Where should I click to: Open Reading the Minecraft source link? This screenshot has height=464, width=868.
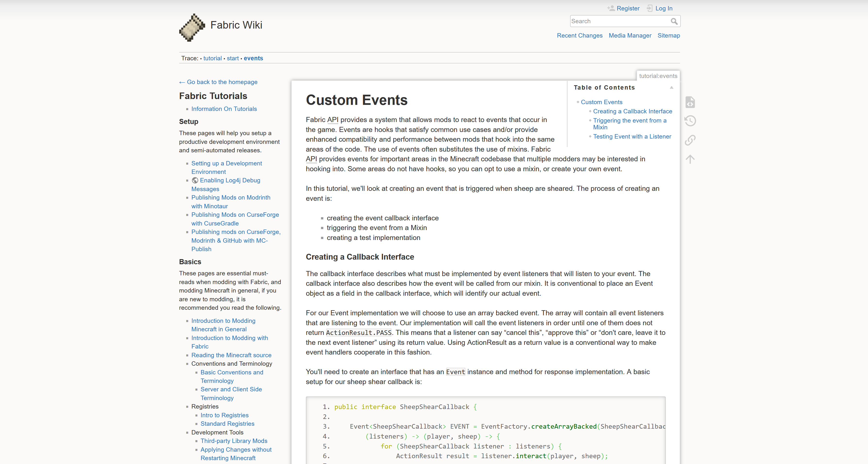[x=231, y=355]
